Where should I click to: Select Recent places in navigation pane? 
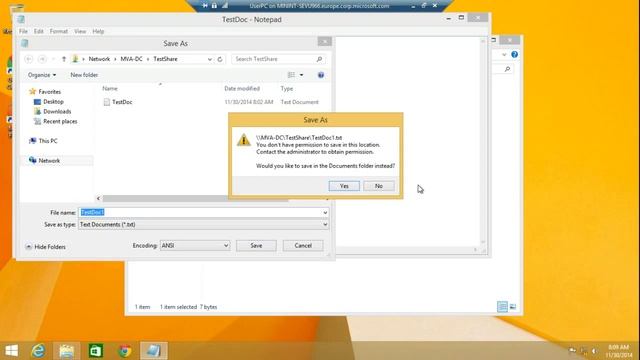[x=60, y=121]
